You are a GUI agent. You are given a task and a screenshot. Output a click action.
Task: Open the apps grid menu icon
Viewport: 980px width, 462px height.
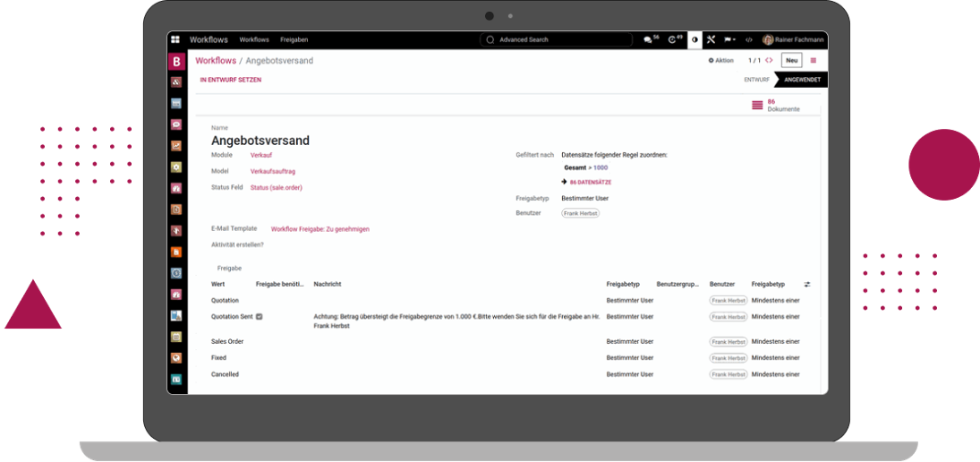(x=175, y=40)
